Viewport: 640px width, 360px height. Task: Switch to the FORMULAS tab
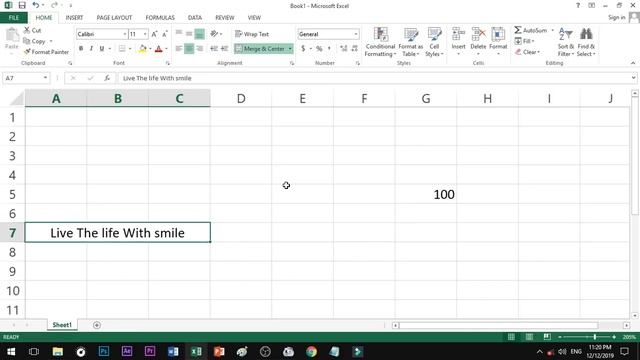click(x=160, y=18)
